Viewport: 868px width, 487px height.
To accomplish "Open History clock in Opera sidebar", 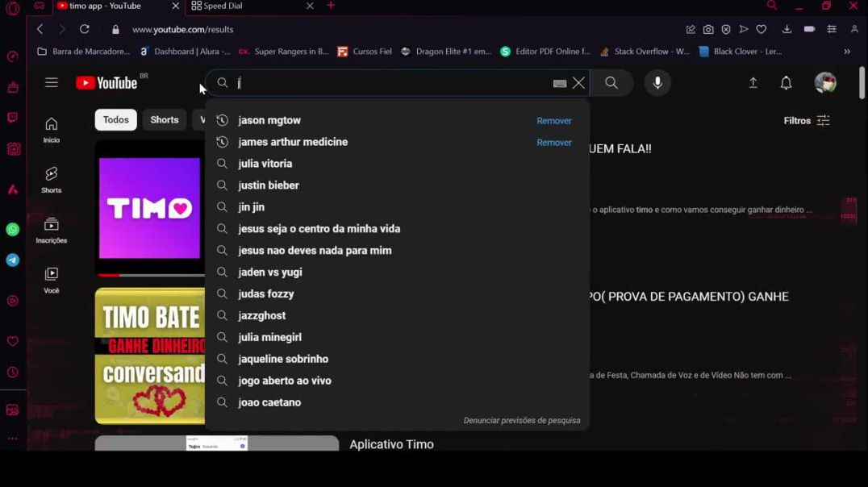I will (x=13, y=373).
